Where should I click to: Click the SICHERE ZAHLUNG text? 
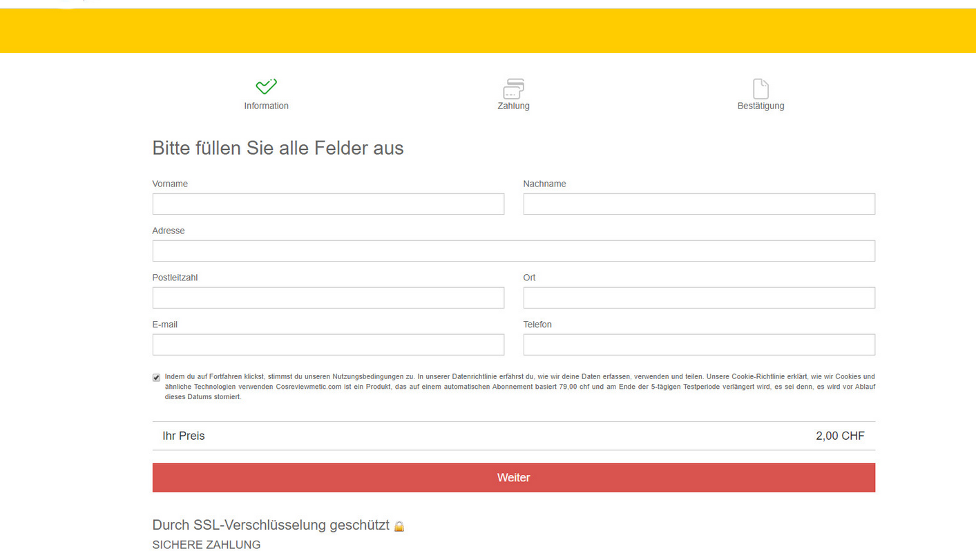tap(206, 545)
